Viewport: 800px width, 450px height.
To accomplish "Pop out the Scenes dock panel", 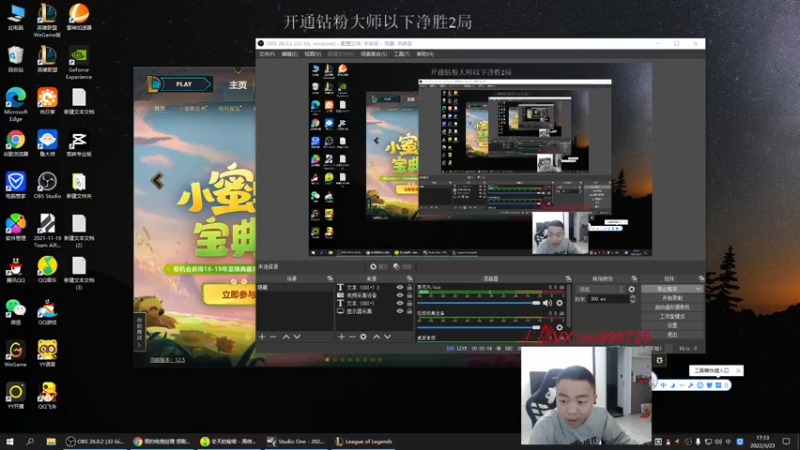I will click(330, 279).
